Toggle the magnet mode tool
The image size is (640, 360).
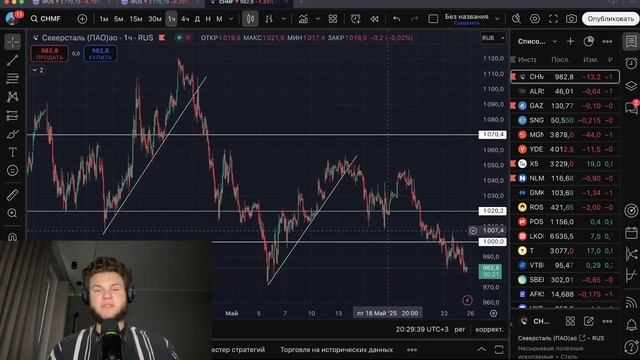[13, 236]
